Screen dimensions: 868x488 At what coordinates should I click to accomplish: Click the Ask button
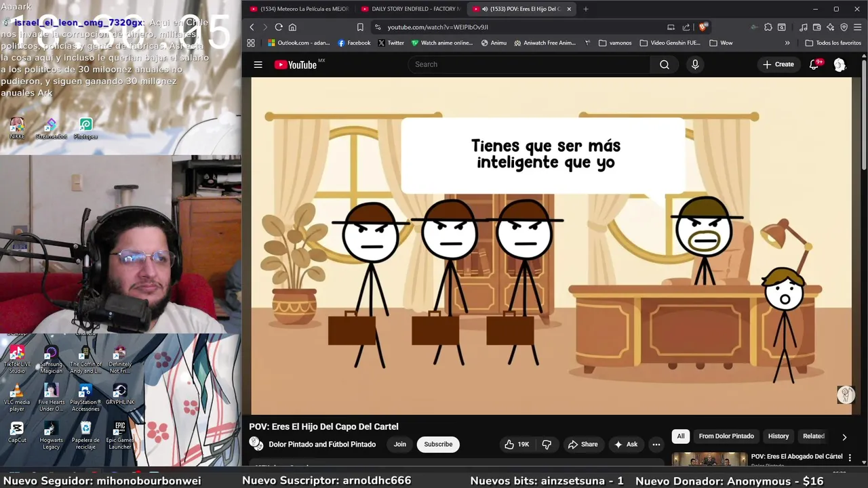coord(626,444)
